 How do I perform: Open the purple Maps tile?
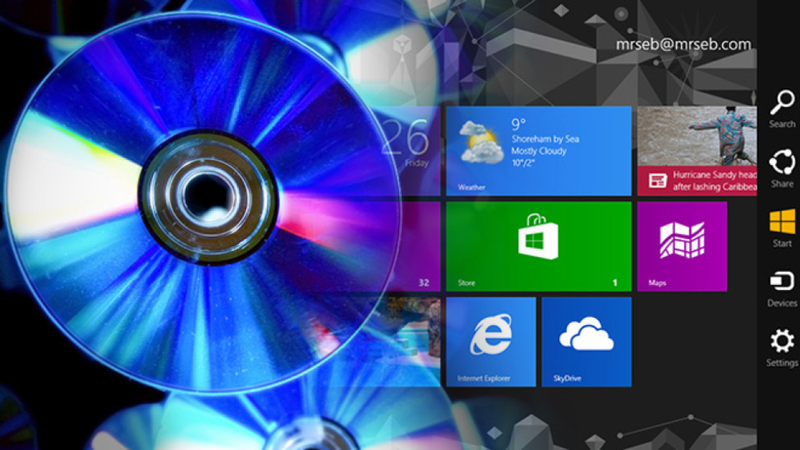pyautogui.click(x=682, y=246)
